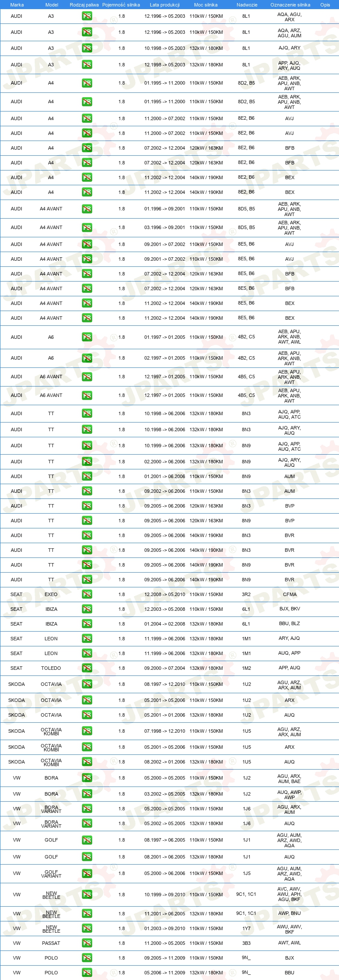339x980 pixels.
Task: Click SKODA in OCTAVIA 05.2001 -> 01.2006 row
Action: point(16,715)
